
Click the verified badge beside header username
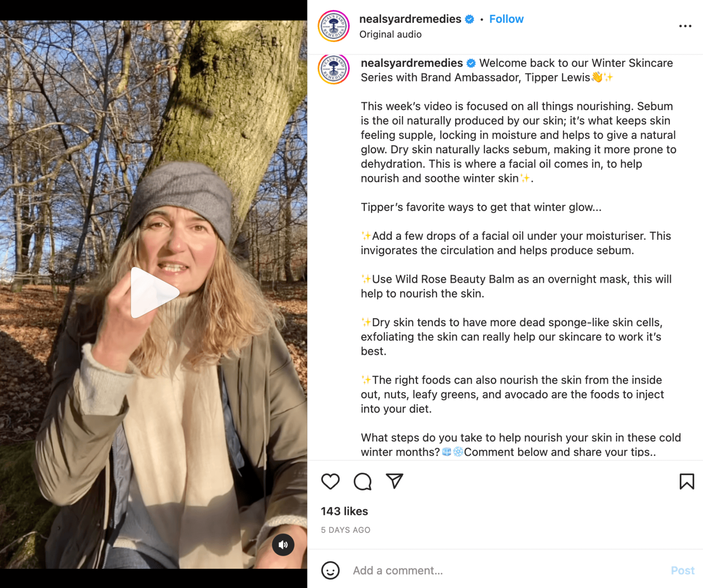[469, 19]
